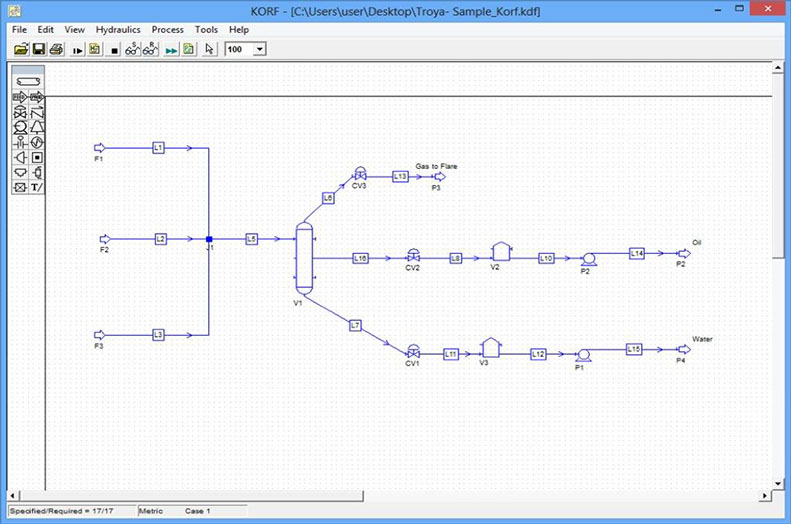791x524 pixels.
Task: Click the L5 pipe label box
Action: click(251, 239)
